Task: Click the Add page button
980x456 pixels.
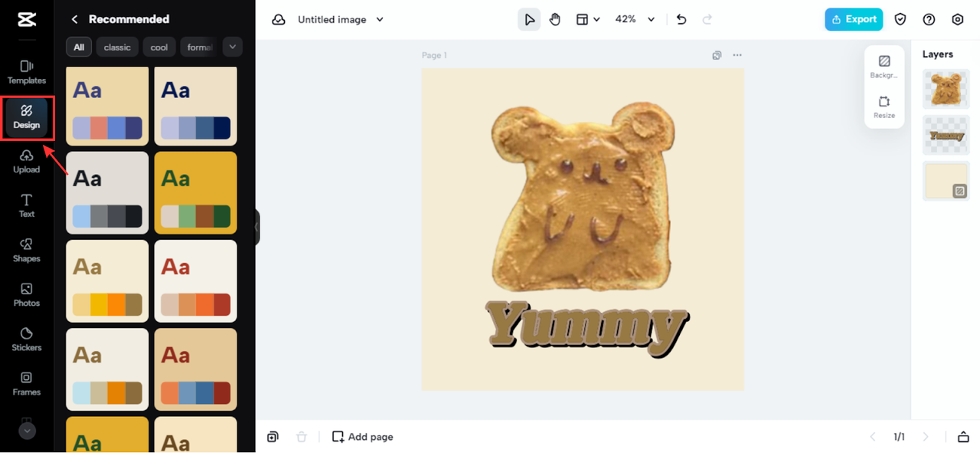Action: coord(363,437)
